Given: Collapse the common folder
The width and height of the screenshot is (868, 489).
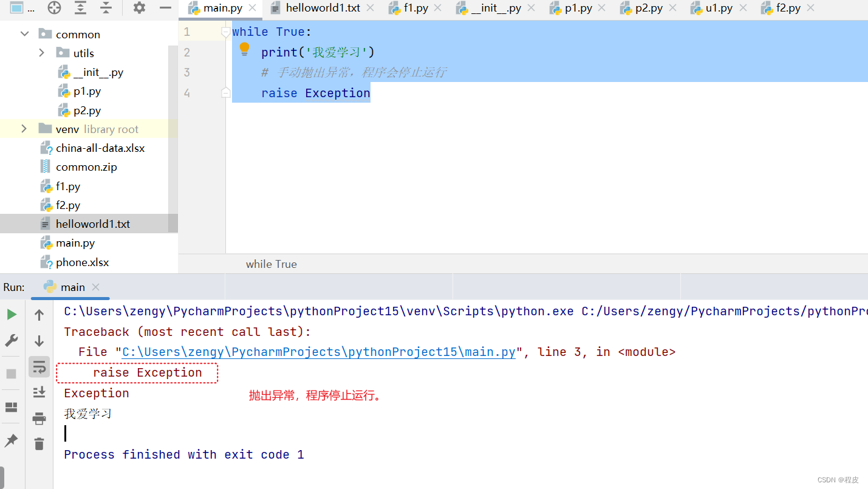Looking at the screenshot, I should click(25, 34).
